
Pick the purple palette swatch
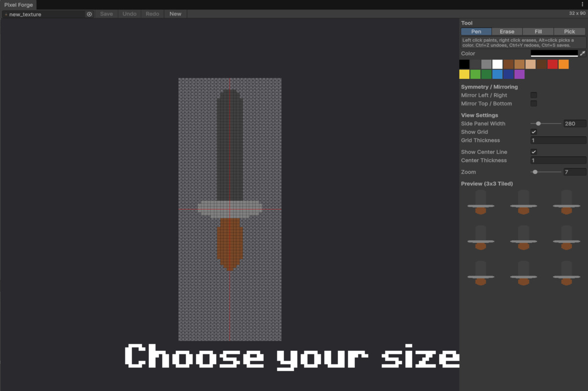(519, 74)
